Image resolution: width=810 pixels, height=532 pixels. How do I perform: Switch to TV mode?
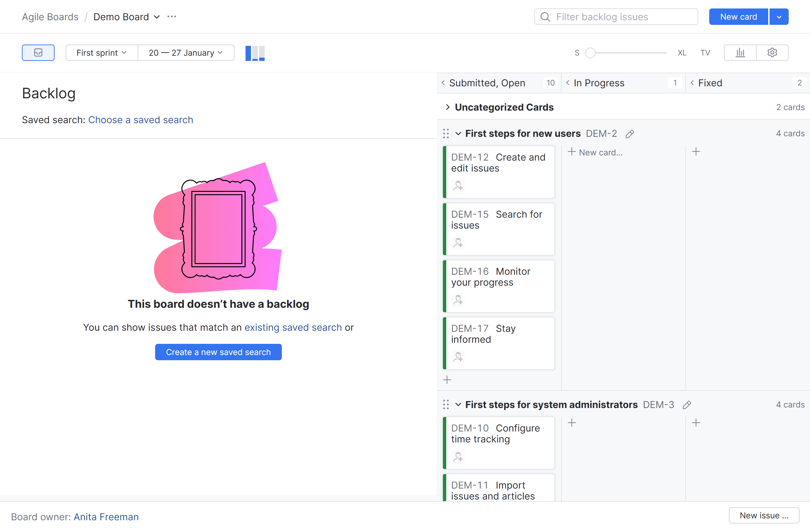pos(705,53)
